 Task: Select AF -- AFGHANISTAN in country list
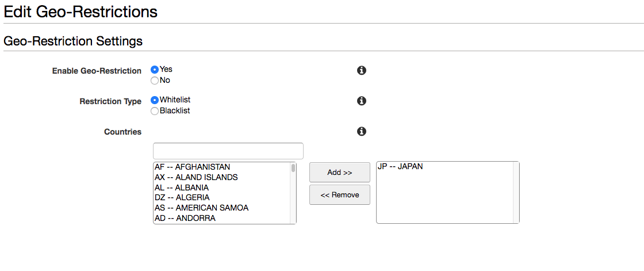(x=222, y=167)
